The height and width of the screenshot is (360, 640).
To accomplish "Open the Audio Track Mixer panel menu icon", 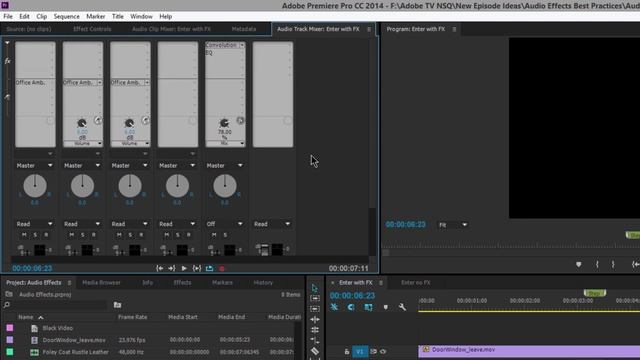I will point(369,29).
